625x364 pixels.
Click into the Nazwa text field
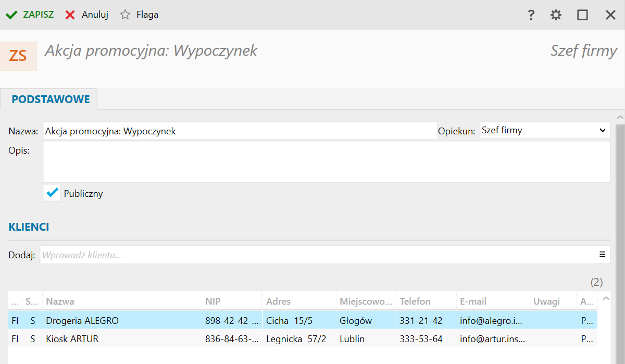(240, 131)
